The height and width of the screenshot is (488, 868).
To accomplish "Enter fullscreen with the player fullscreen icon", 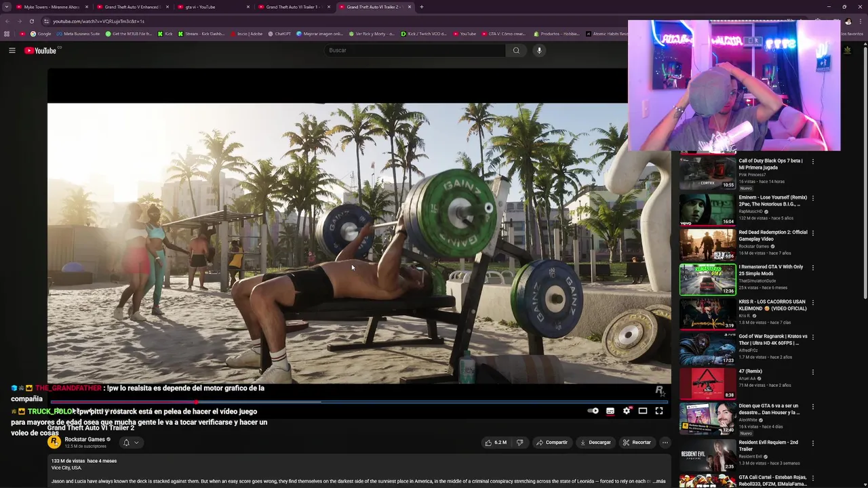I will [659, 411].
